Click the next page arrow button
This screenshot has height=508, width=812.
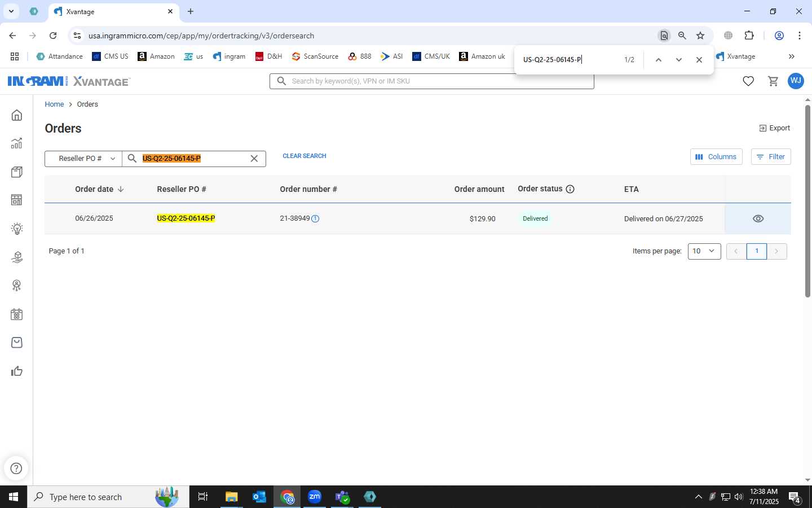776,251
